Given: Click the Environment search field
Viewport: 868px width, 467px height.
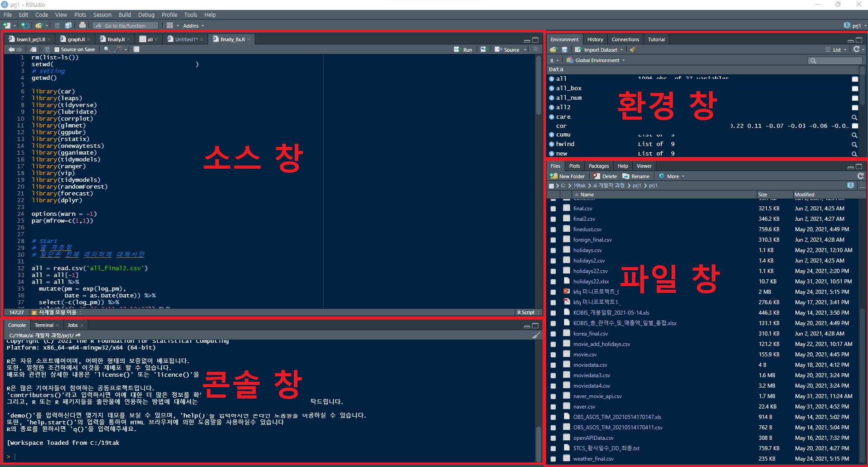Looking at the screenshot, I should point(834,60).
